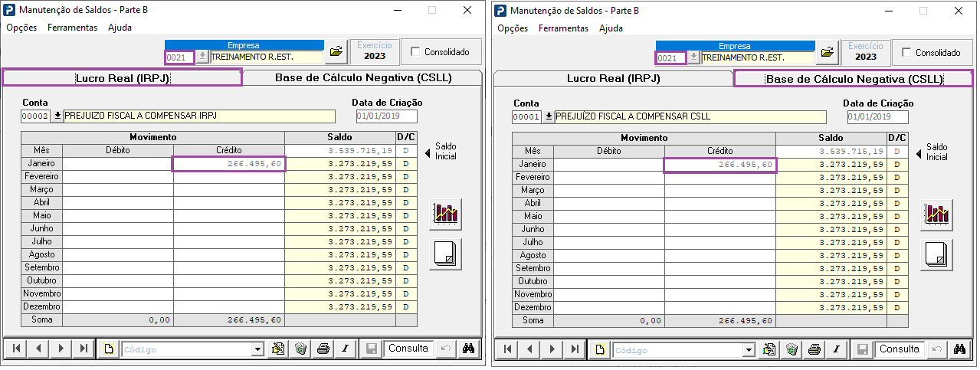Click printer icon in left window toolbar
The height and width of the screenshot is (370, 980).
323,349
